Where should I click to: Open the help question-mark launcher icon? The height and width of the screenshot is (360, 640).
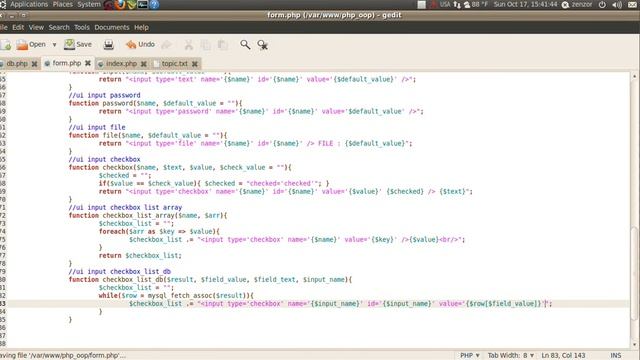(x=154, y=5)
